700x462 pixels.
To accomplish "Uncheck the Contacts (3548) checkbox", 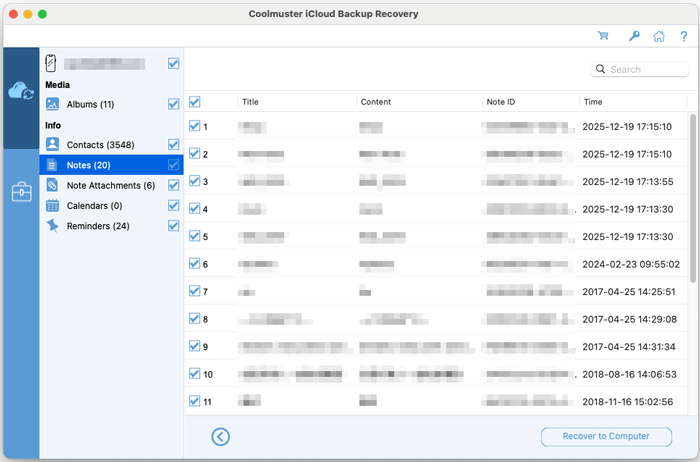I will coord(174,144).
